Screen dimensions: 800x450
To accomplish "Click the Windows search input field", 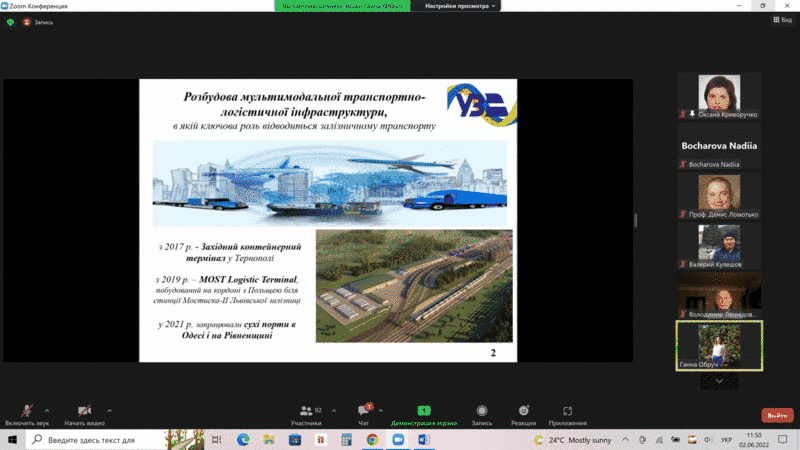I will (x=100, y=439).
